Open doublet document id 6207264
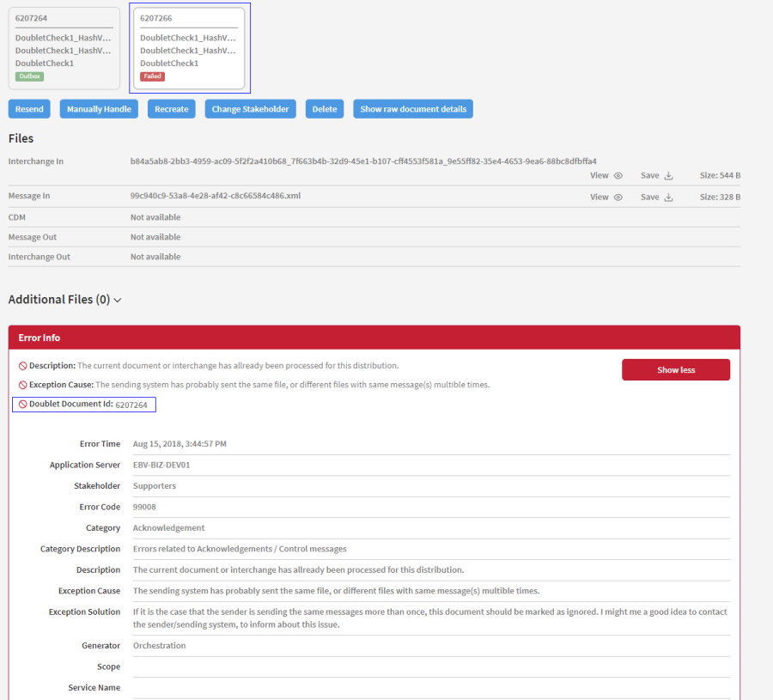Screen dimensions: 773x700 [131, 405]
